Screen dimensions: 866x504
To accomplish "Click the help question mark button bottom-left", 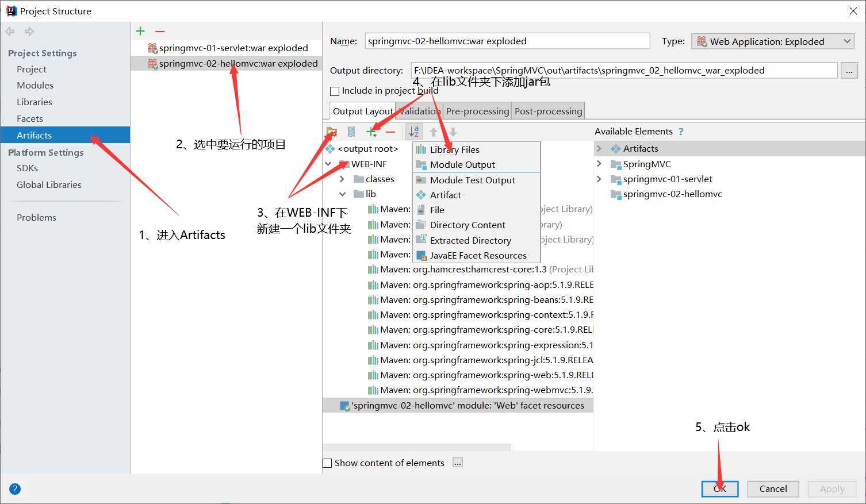I will [x=15, y=489].
